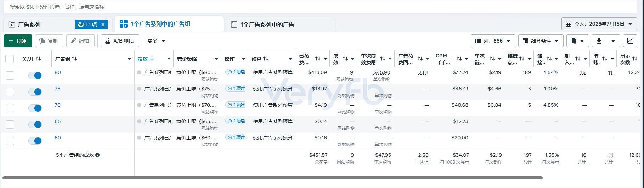644x188 pixels.
Task: Open ad set link 65
Action: point(58,121)
